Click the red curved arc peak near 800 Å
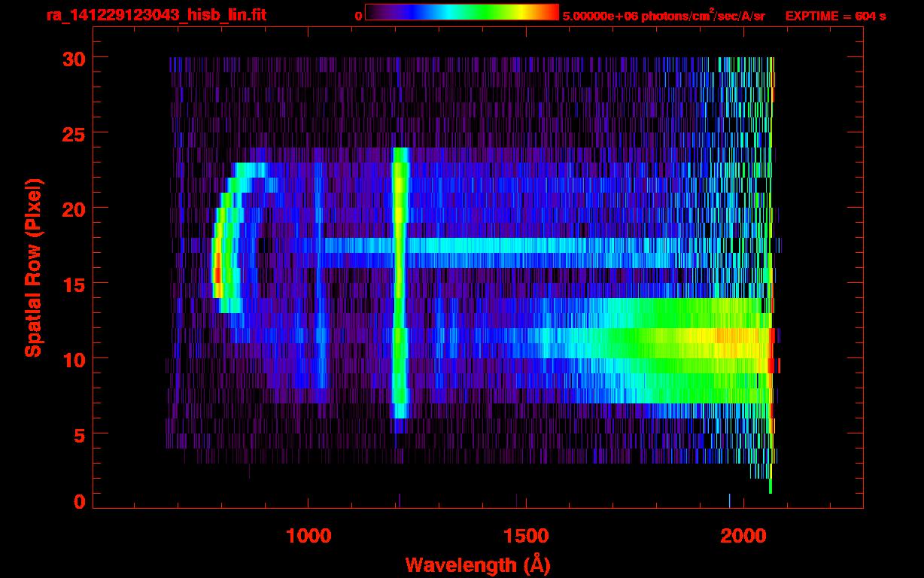This screenshot has width=924, height=578. (x=217, y=275)
